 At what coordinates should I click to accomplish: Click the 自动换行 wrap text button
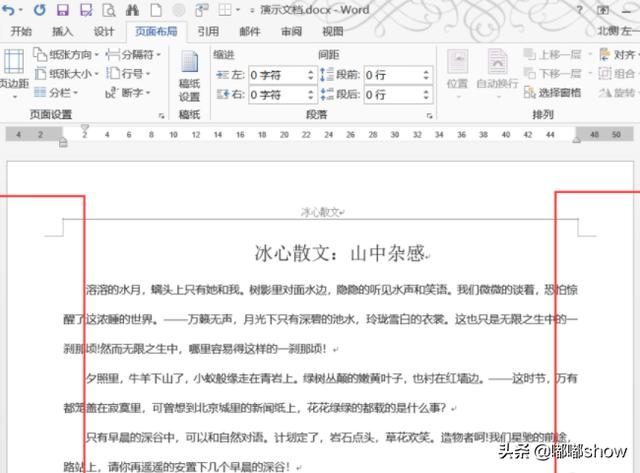coord(497,74)
